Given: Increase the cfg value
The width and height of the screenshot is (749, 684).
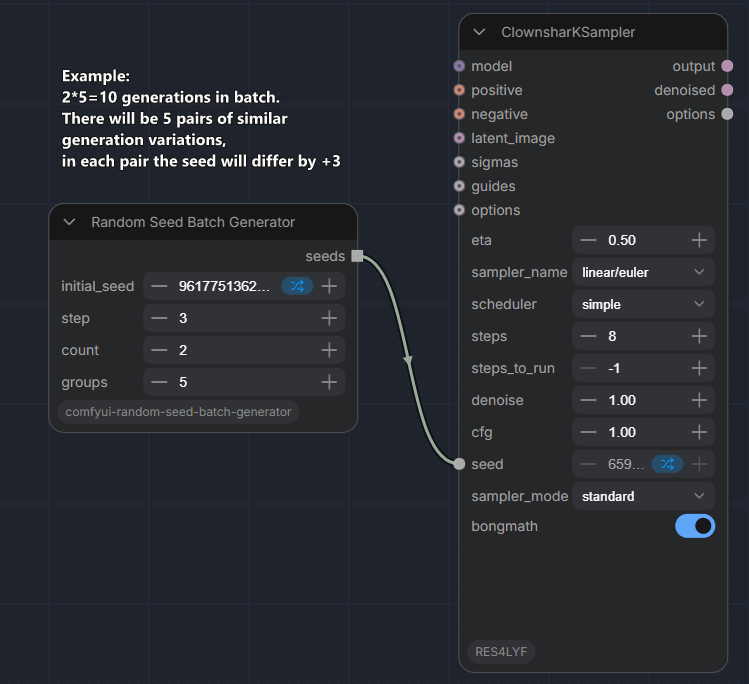Looking at the screenshot, I should pyautogui.click(x=699, y=432).
